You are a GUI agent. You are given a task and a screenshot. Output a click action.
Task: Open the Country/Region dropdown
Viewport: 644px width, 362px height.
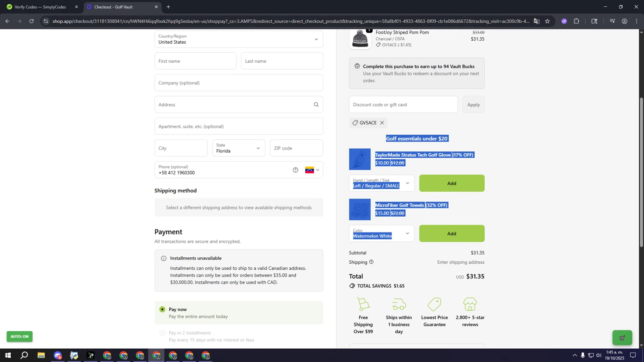[239, 39]
